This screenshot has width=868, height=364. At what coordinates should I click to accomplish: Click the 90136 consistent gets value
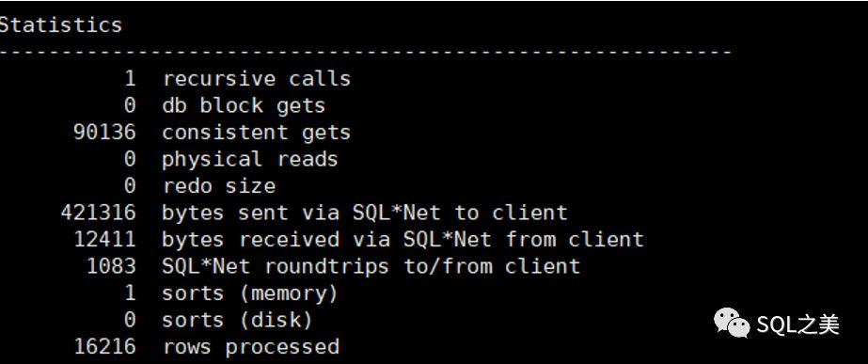tap(104, 133)
